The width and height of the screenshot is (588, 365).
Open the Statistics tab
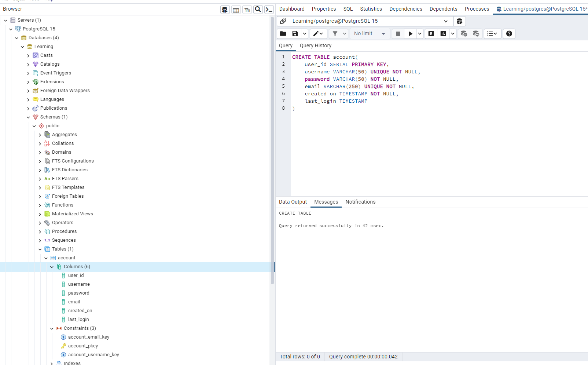(371, 9)
